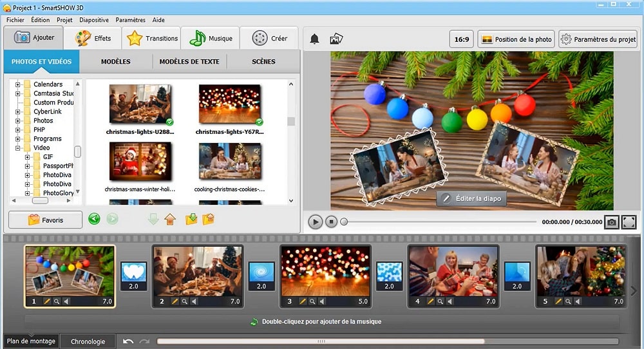
Task: Expand the Camtasia Studio folder
Action: click(x=17, y=93)
